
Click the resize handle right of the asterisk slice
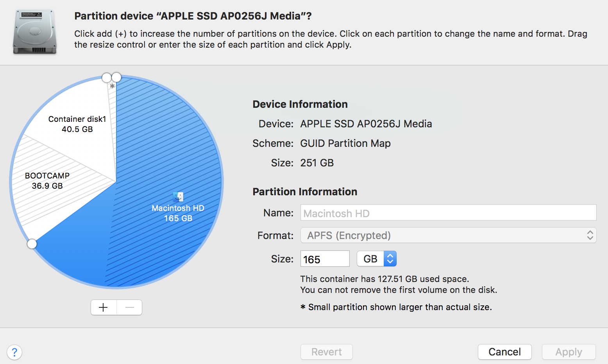116,77
